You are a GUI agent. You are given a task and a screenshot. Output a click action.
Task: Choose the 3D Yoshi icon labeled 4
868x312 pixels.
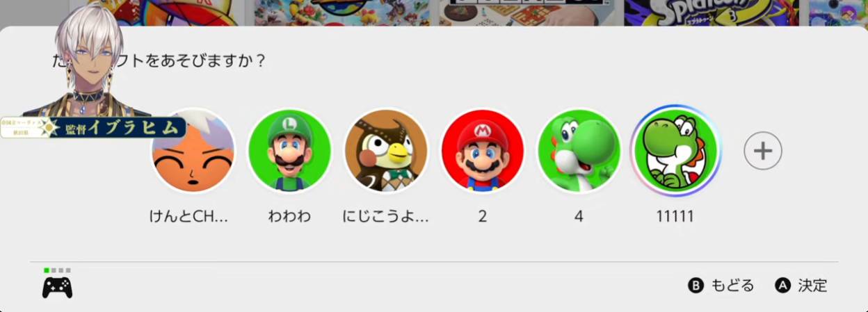(x=579, y=151)
